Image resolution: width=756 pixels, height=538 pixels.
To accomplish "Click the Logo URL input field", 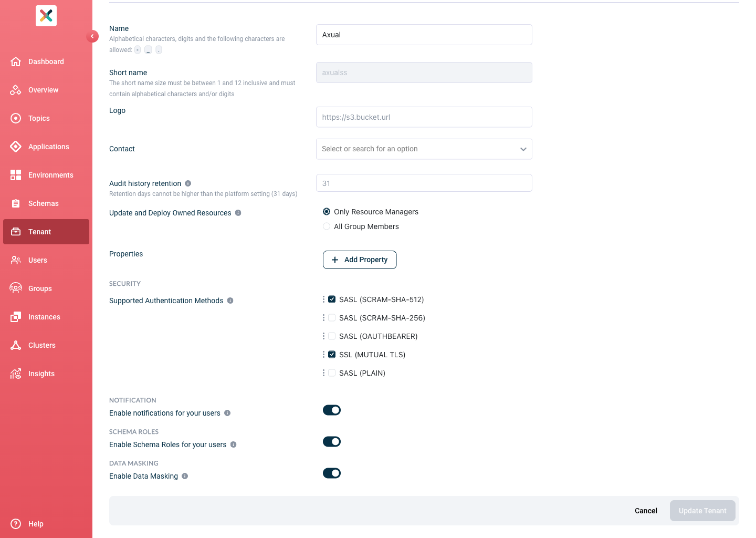I will (424, 117).
